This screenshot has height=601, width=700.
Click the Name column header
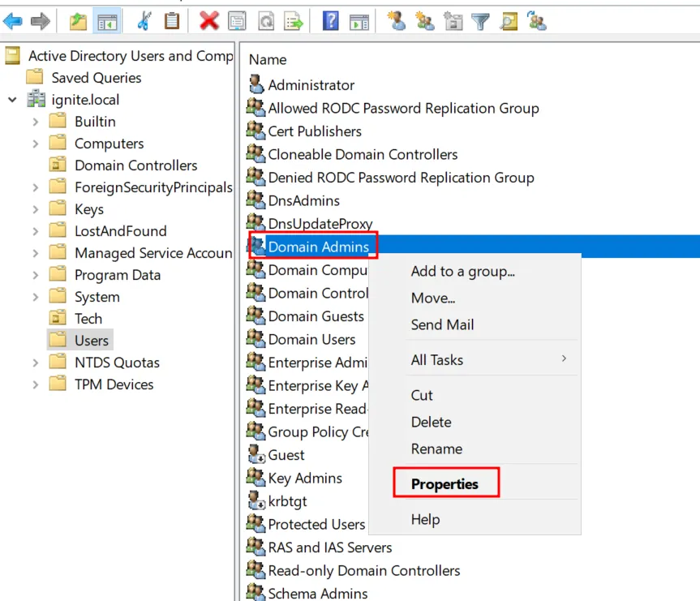coord(268,59)
